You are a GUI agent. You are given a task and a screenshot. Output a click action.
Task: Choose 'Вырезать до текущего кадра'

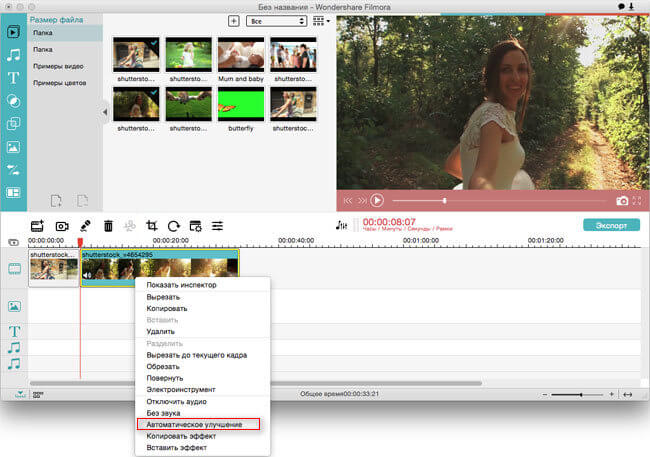point(203,355)
